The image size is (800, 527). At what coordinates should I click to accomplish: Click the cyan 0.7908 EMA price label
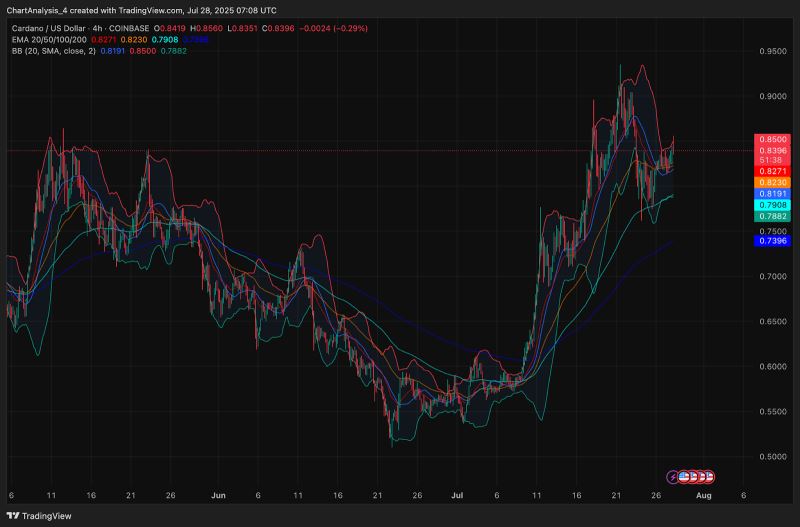pyautogui.click(x=770, y=205)
